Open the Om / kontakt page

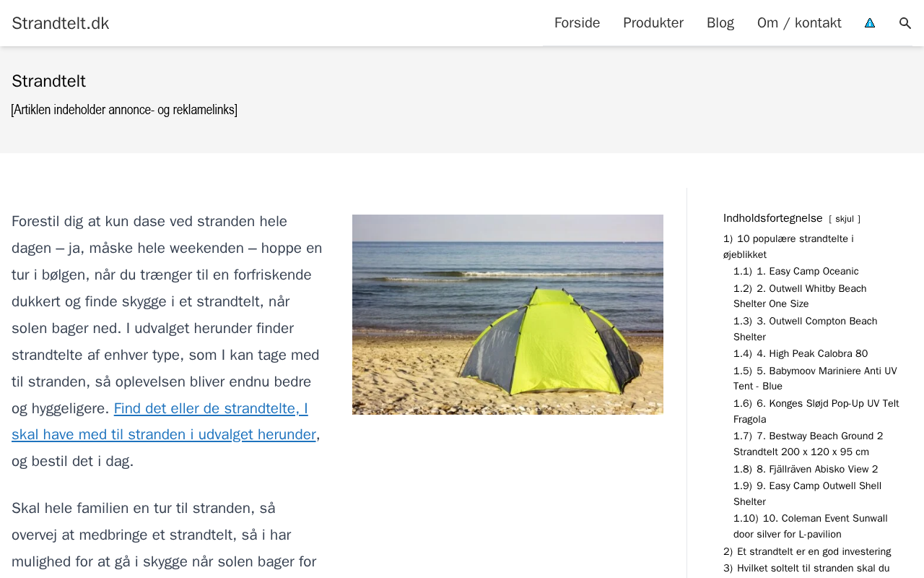click(x=799, y=23)
